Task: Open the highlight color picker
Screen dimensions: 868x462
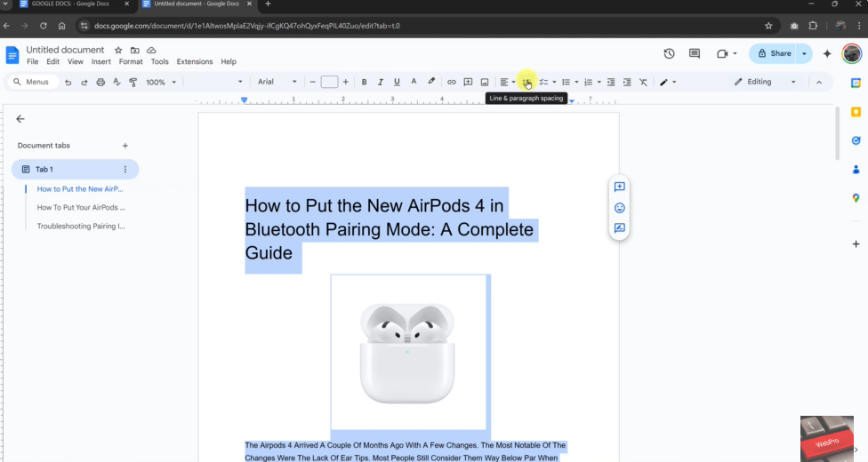Action: click(x=431, y=82)
